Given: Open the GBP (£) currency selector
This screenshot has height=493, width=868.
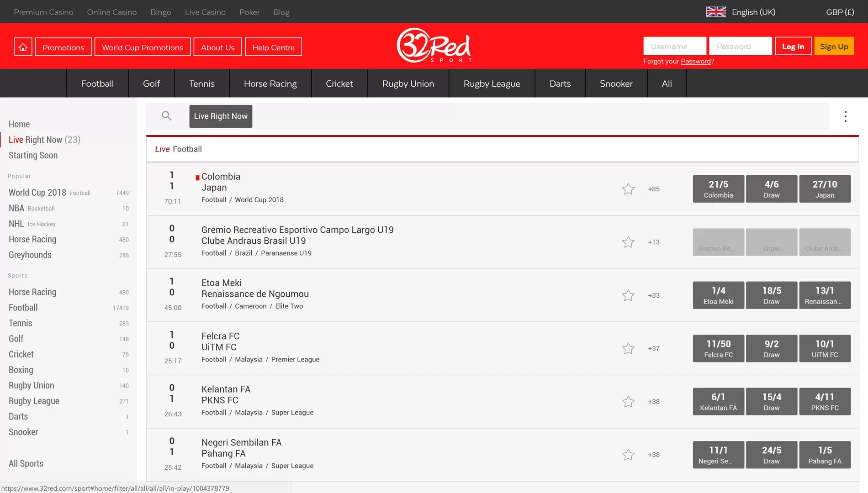Looking at the screenshot, I should point(840,12).
